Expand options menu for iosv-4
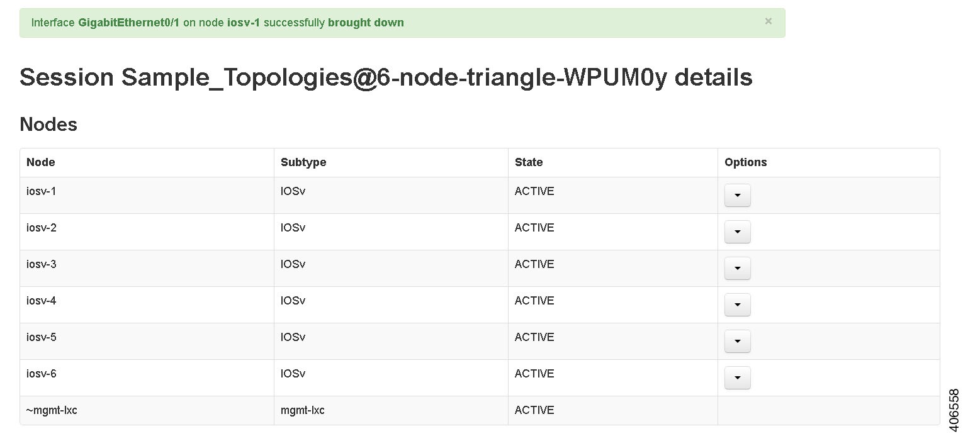 [x=737, y=305]
